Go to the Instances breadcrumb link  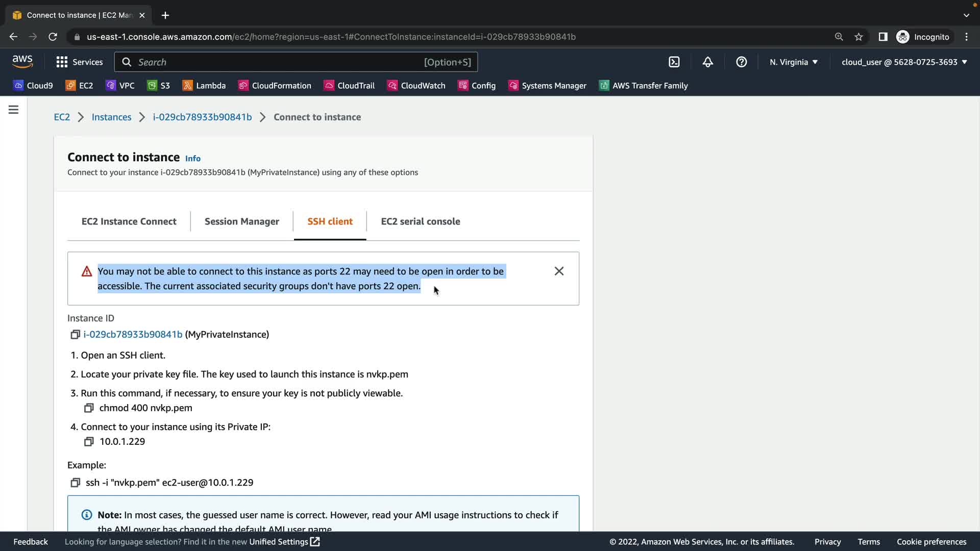pyautogui.click(x=111, y=117)
